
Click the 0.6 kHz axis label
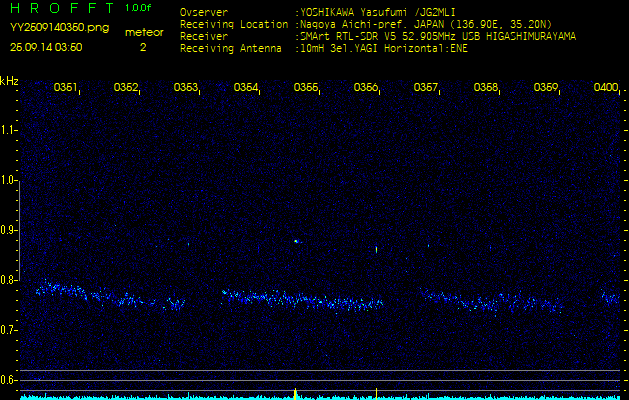[x=9, y=380]
